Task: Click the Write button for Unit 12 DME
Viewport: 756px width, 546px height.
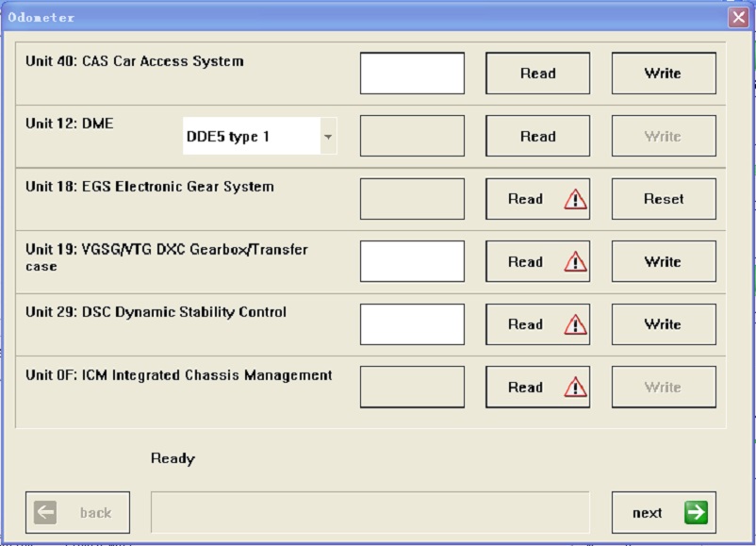Action: click(x=664, y=136)
